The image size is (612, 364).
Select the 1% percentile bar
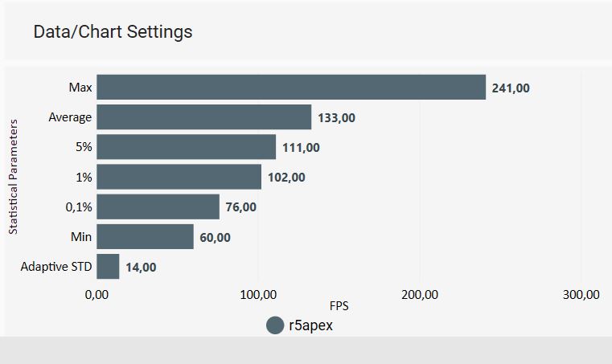179,177
